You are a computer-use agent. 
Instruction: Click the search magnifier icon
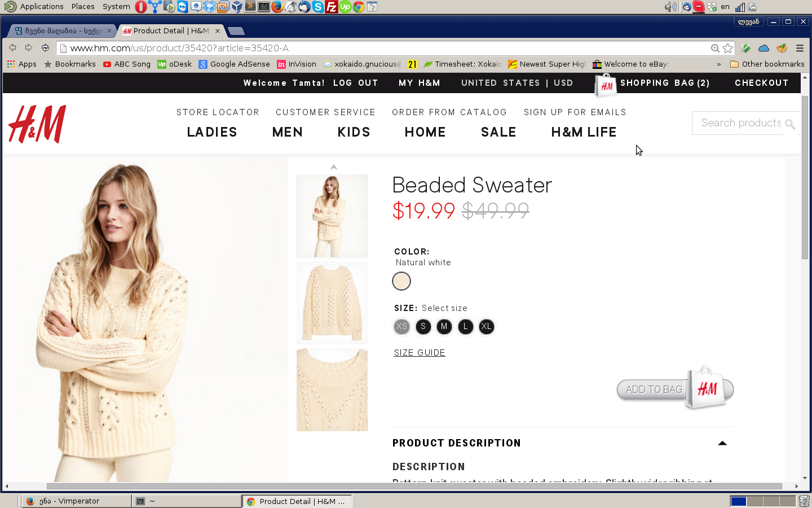pos(790,124)
